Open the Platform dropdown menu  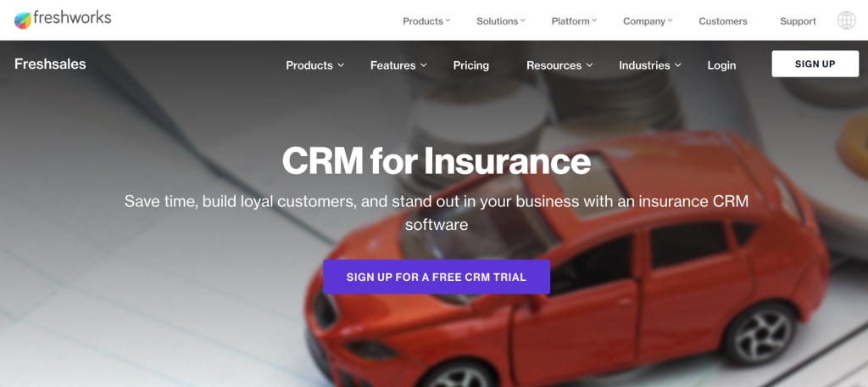[x=574, y=21]
